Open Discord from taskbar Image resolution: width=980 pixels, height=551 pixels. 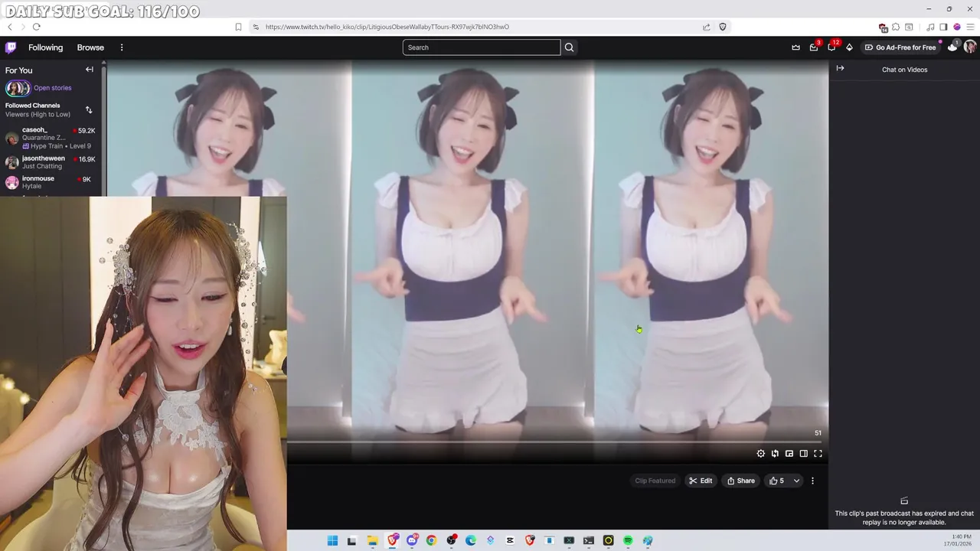click(x=413, y=540)
